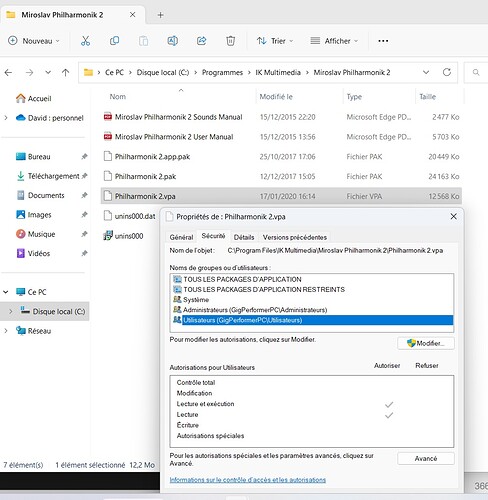Select the unins000.dat file
The image size is (488, 500).
click(130, 216)
